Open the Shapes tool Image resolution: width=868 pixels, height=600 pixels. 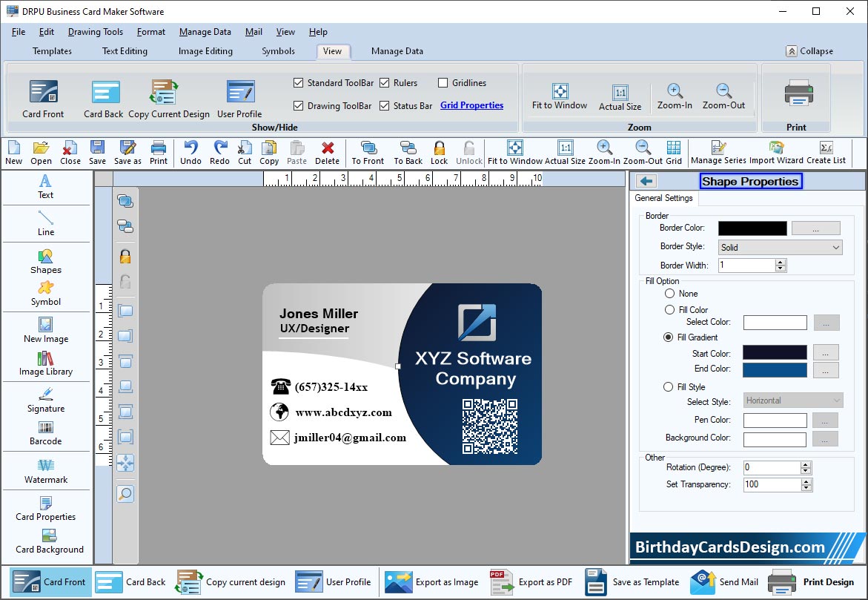point(45,262)
